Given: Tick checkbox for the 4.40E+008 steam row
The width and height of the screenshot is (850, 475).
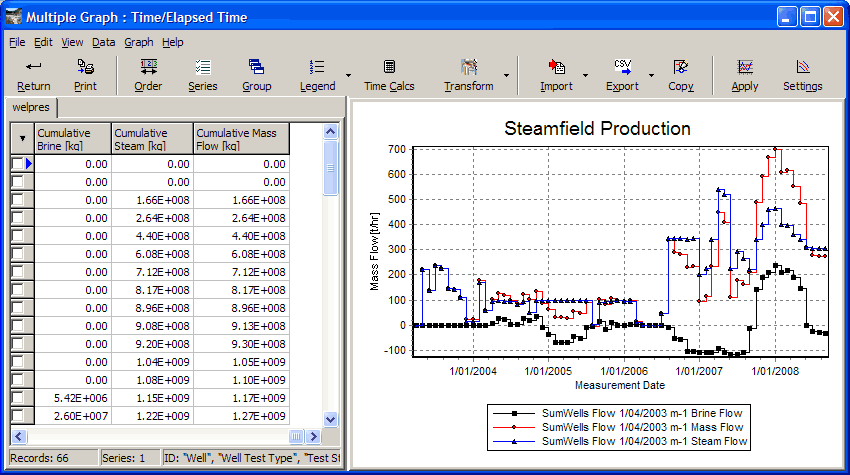Looking at the screenshot, I should [17, 236].
